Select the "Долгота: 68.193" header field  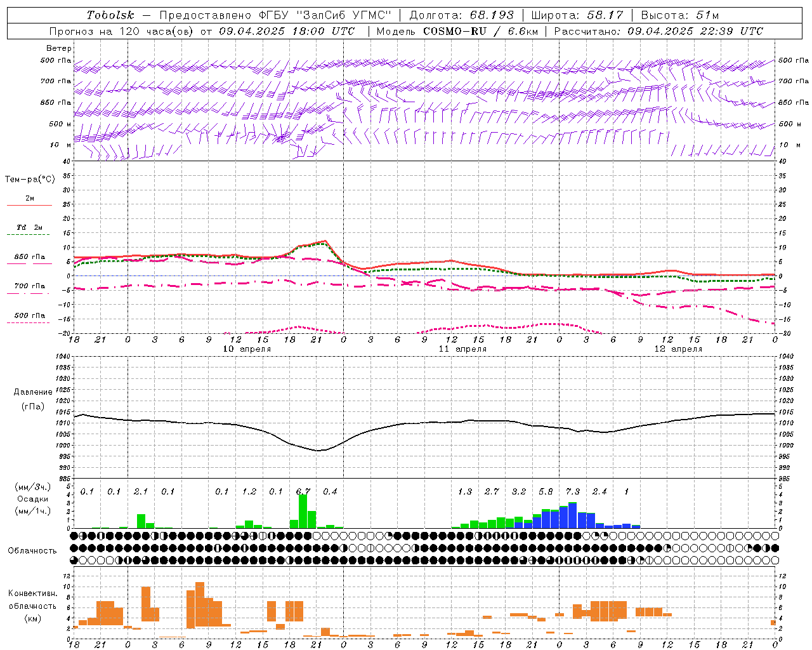coord(461,15)
